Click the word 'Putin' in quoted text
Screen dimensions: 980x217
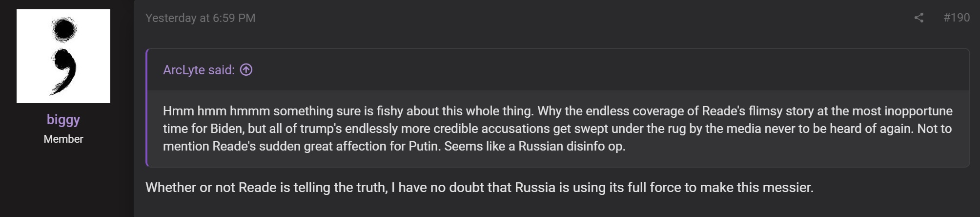422,146
